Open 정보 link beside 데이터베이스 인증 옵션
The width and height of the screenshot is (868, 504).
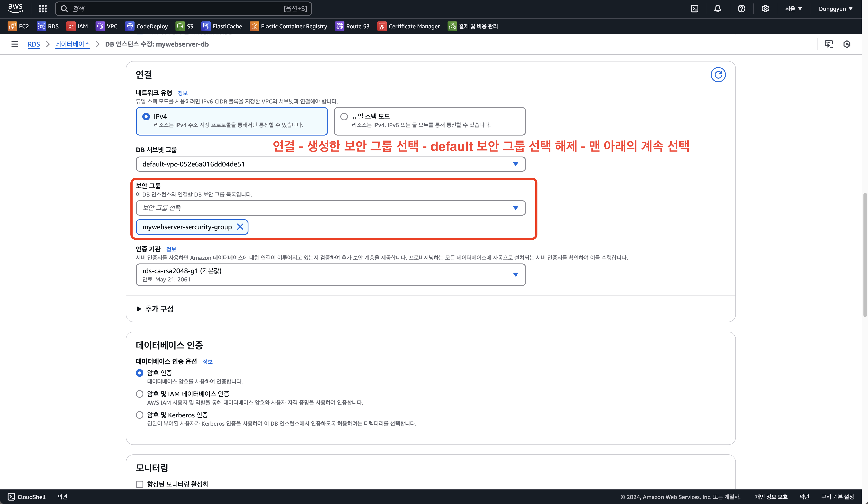[x=207, y=362]
